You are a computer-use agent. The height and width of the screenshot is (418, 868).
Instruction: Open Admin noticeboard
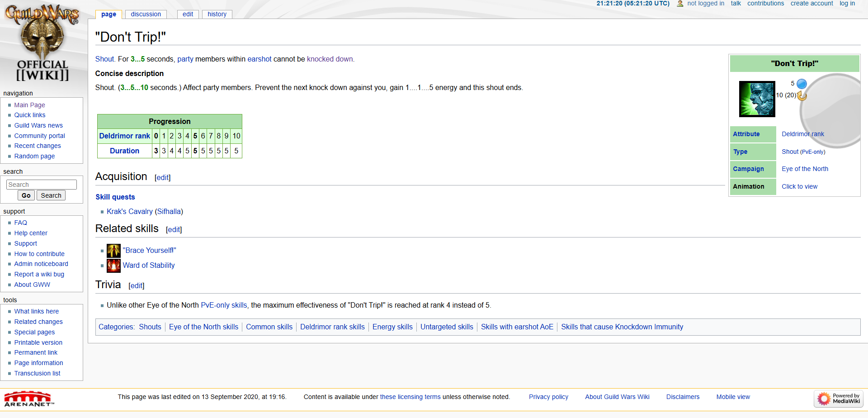[41, 264]
